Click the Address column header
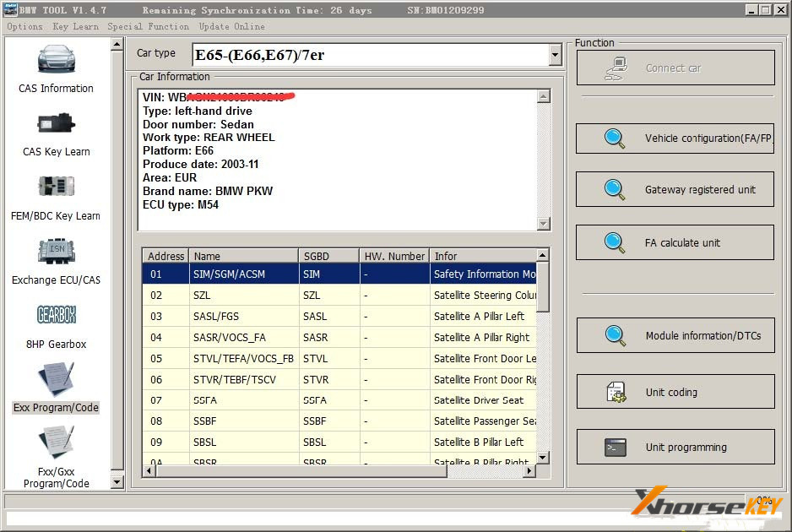Screen dimensions: 792x532 point(165,256)
